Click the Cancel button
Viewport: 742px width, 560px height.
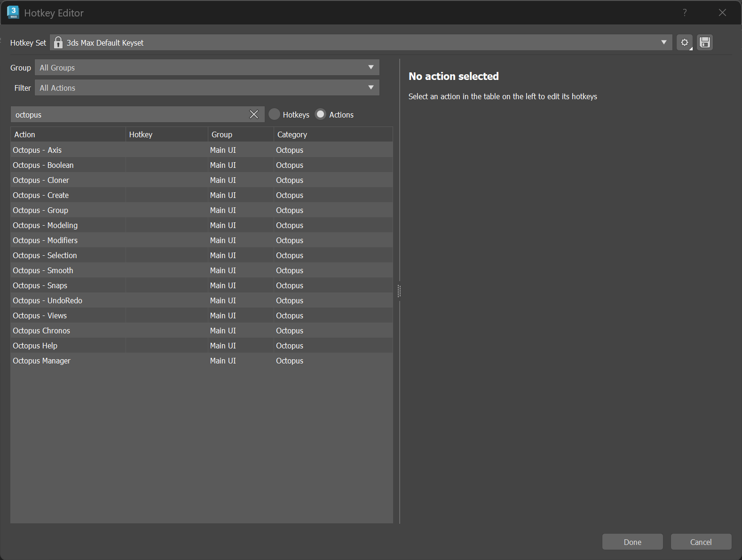point(701,542)
